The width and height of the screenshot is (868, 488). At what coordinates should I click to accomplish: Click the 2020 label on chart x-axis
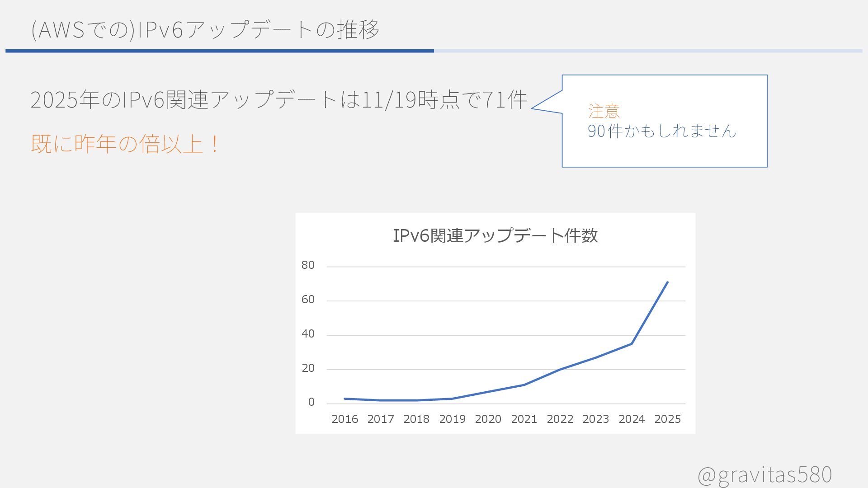pos(488,419)
